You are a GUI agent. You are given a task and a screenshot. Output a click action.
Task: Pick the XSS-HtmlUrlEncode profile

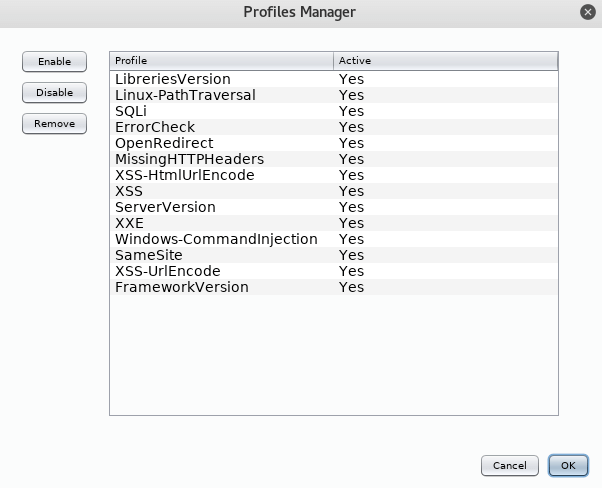tap(184, 175)
